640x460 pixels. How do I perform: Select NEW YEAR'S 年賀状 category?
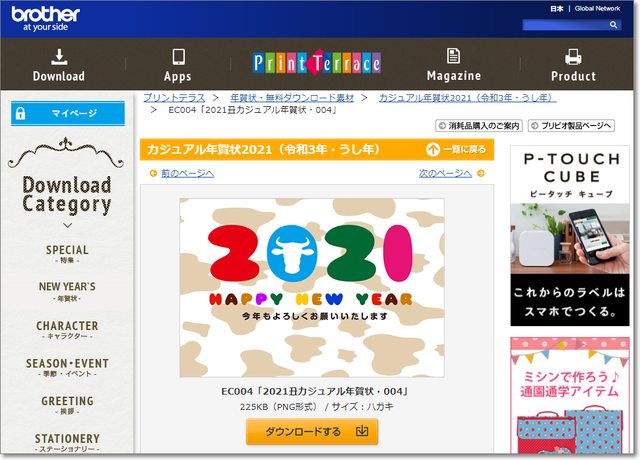[67, 291]
